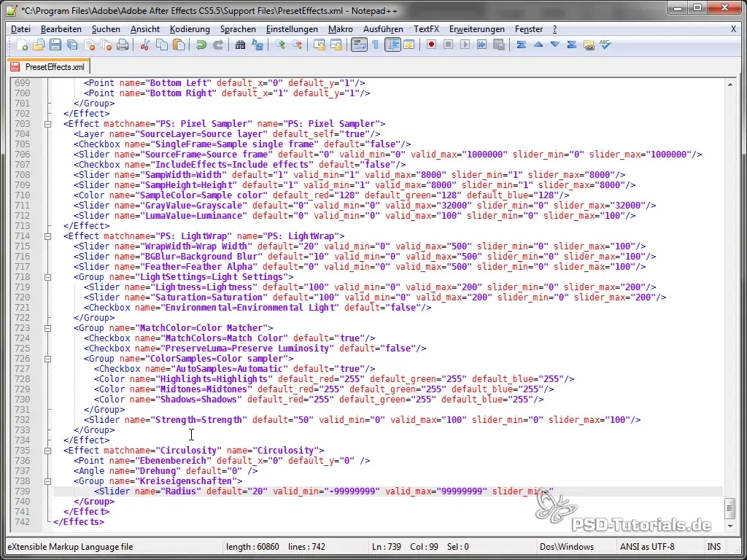Click the folder with printer toolbar icon
This screenshot has width=747, height=560.
pyautogui.click(x=589, y=45)
